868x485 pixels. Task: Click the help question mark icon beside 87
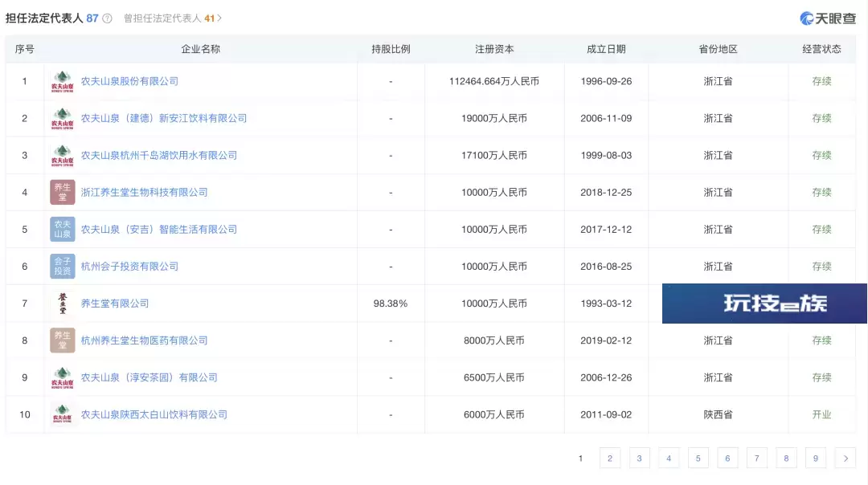(x=108, y=18)
